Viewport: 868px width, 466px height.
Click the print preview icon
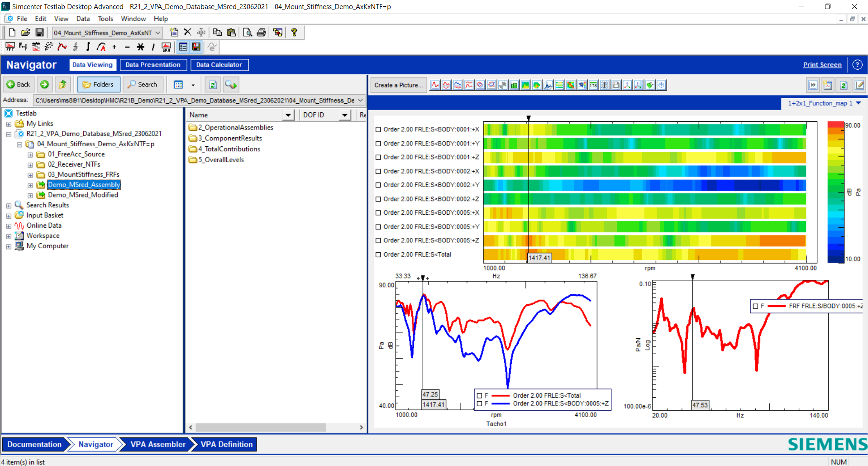(248, 32)
